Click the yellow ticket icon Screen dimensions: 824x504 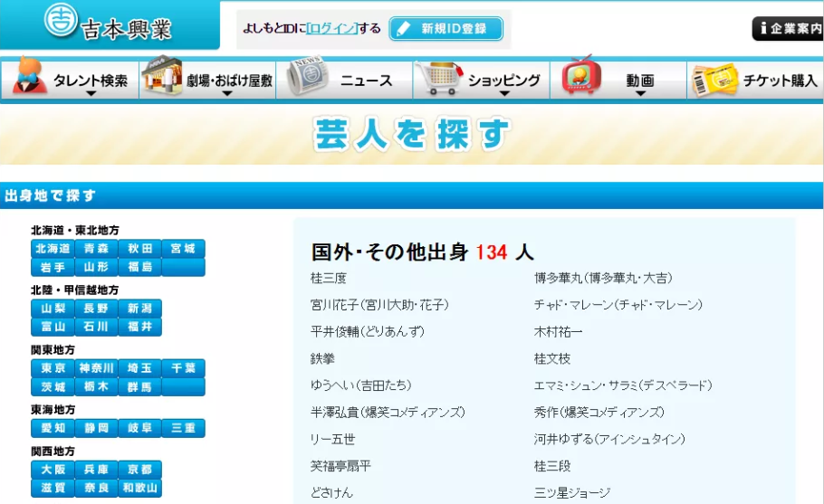714,80
